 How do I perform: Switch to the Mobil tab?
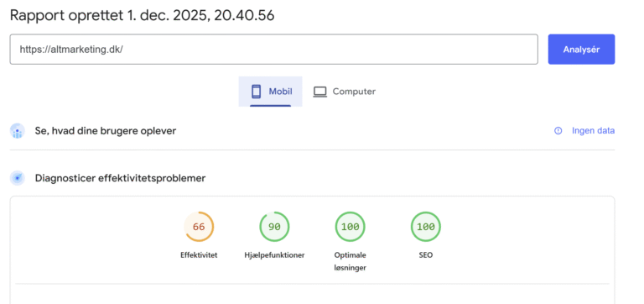click(x=270, y=92)
